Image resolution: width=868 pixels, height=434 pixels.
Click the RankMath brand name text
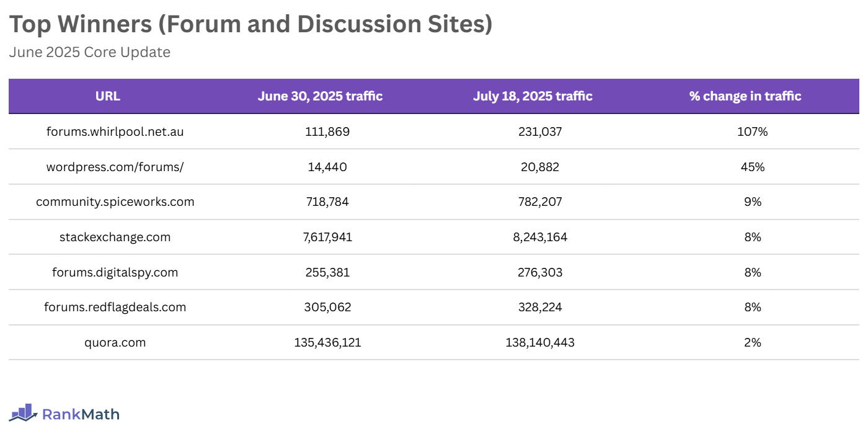[x=81, y=414]
